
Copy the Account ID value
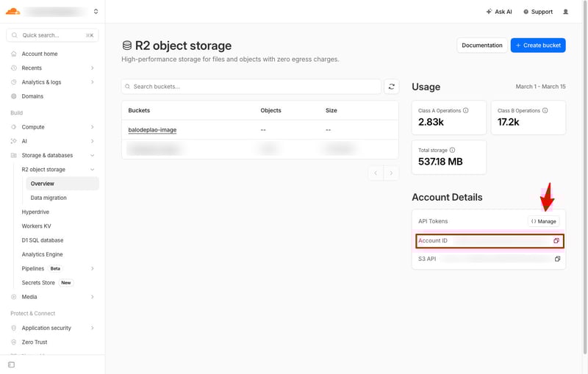(556, 241)
